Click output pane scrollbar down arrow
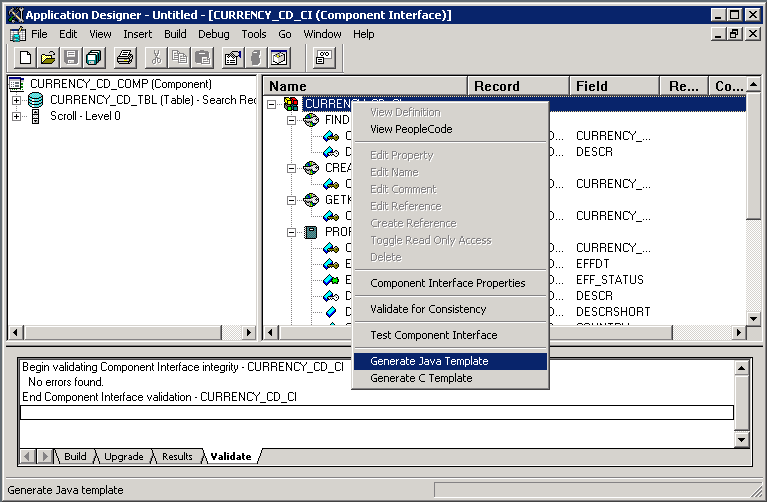This screenshot has height=502, width=767. coord(742,439)
